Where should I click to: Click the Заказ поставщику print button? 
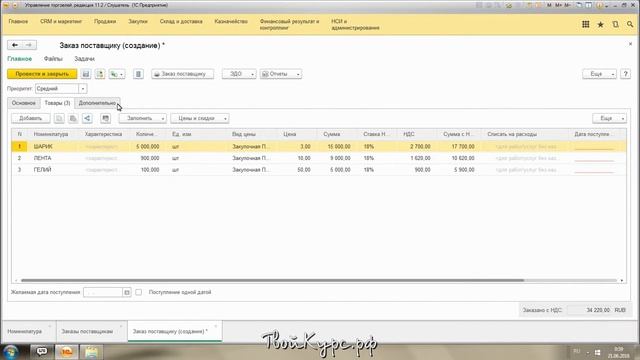(x=182, y=74)
